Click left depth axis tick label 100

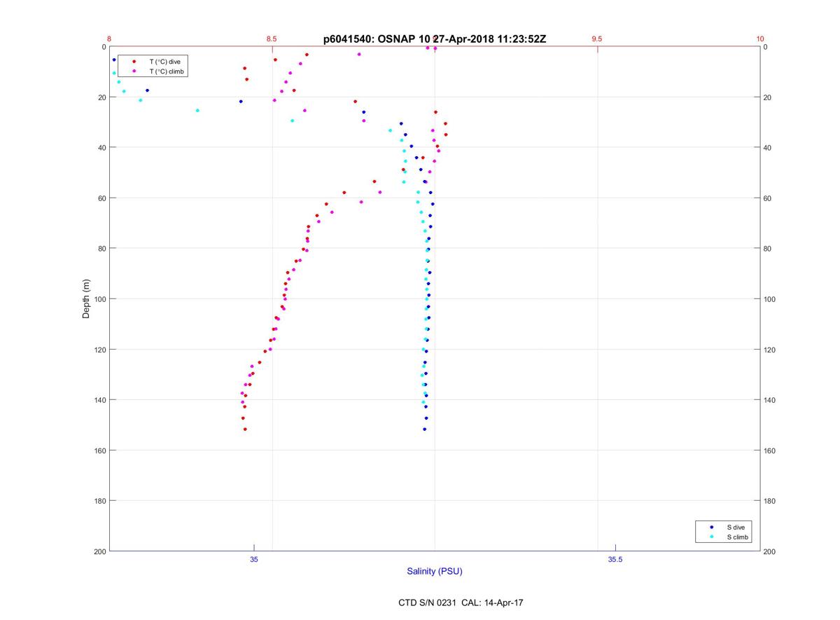tap(99, 299)
